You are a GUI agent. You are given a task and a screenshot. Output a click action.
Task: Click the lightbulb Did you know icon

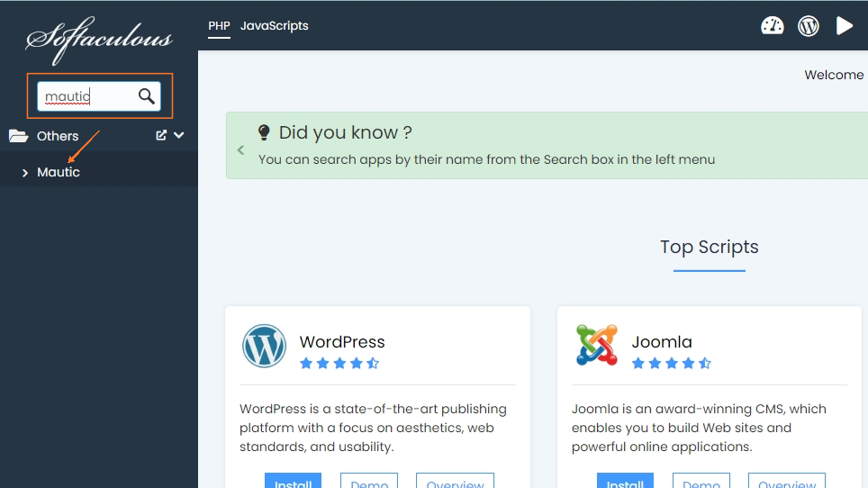[264, 132]
